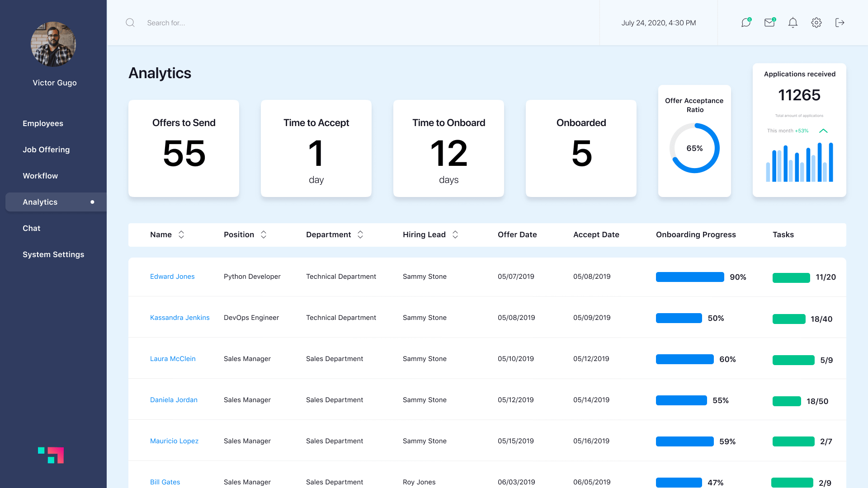Open the messages envelope icon
Image resolution: width=868 pixels, height=488 pixels.
tap(769, 23)
